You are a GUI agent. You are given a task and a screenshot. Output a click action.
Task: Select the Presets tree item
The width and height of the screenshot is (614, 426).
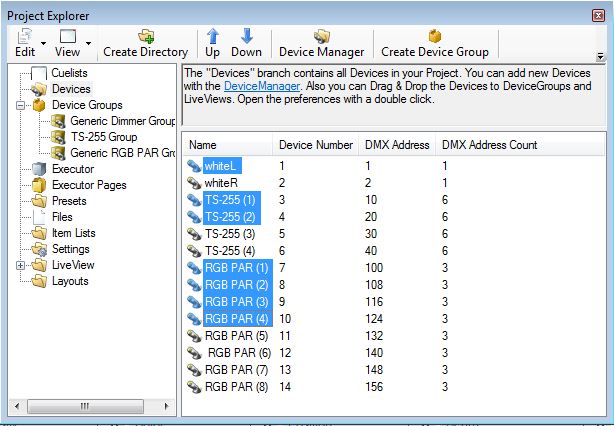[69, 201]
